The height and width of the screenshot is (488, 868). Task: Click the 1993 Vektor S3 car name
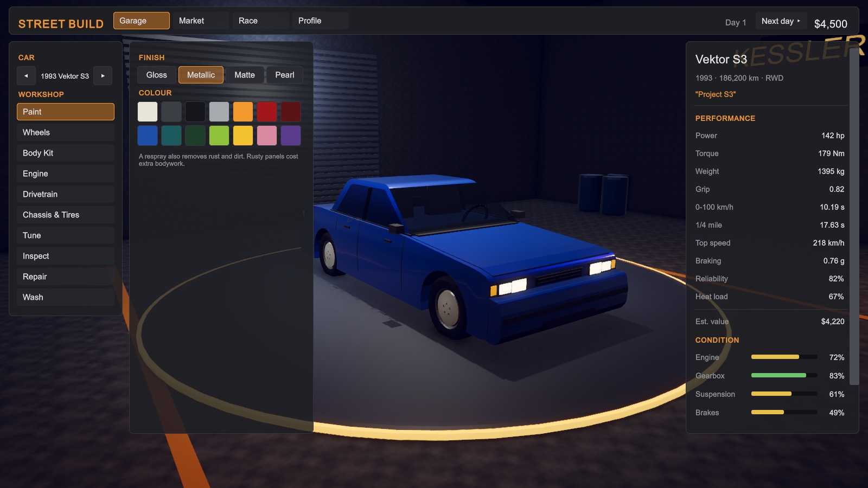(x=65, y=76)
